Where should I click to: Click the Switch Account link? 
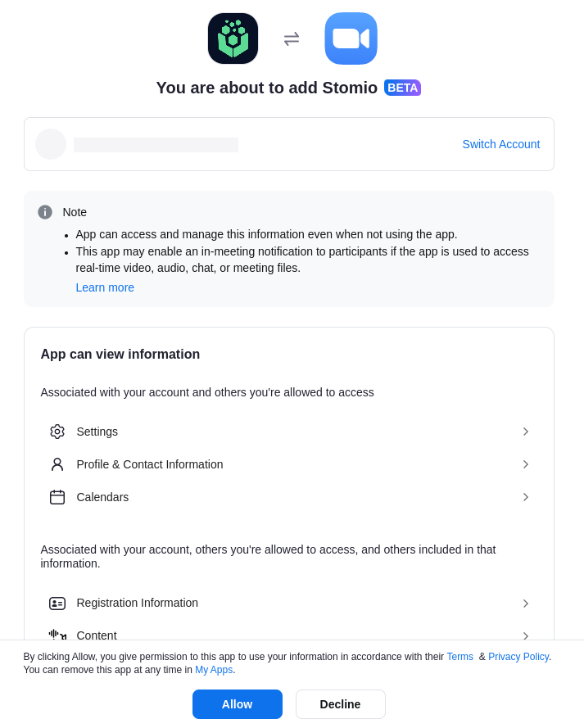(500, 144)
